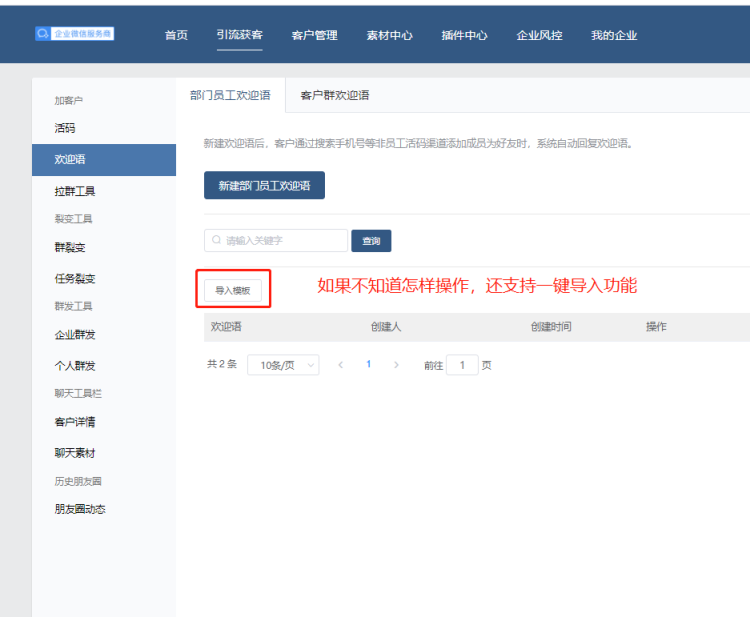
Task: Open the 10条/页 page size dropdown
Action: 282,365
